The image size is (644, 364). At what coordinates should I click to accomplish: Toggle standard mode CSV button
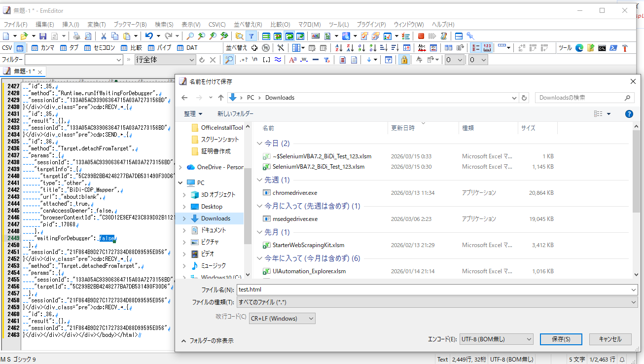pos(20,48)
